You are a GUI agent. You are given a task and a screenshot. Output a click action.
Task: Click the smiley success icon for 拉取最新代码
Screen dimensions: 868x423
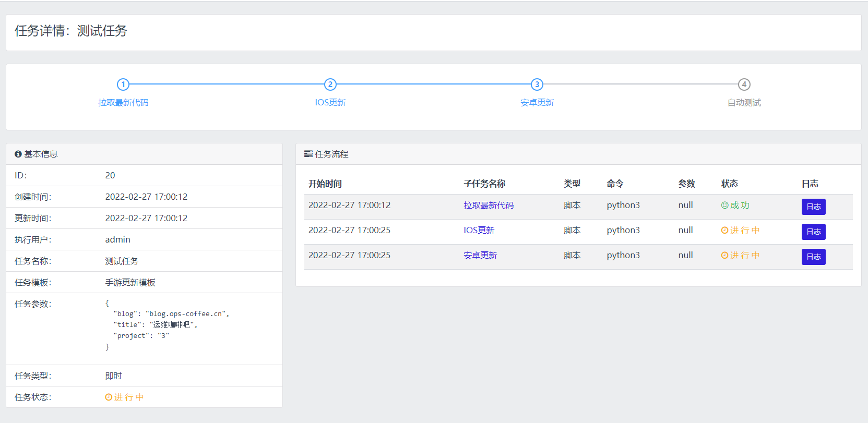point(724,206)
